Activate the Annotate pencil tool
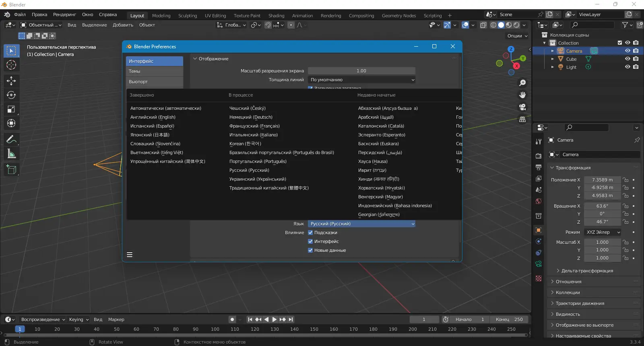644x346 pixels. point(11,140)
